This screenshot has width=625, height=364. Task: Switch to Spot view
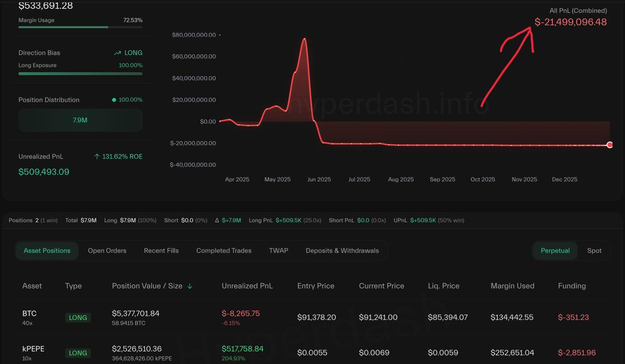594,251
